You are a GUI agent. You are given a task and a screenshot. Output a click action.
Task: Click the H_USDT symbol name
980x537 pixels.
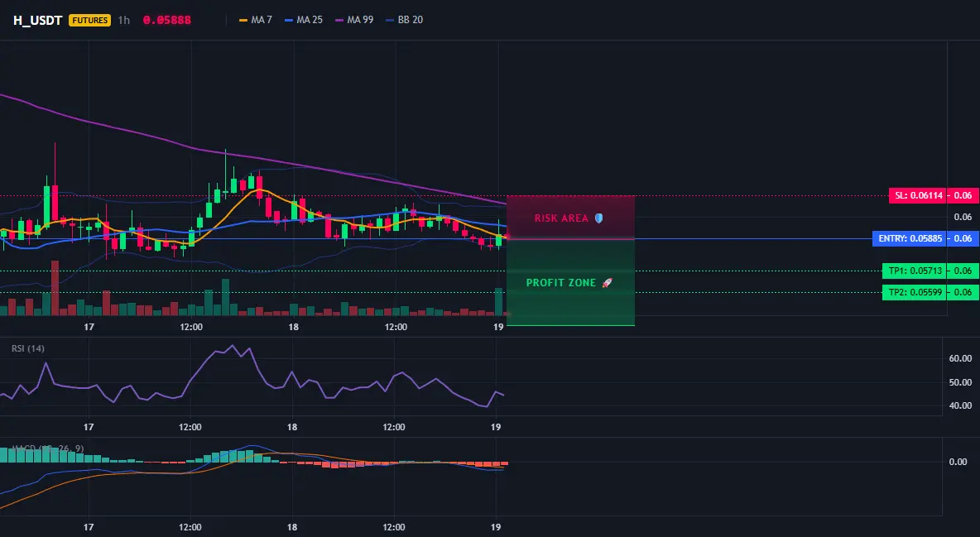[37, 20]
